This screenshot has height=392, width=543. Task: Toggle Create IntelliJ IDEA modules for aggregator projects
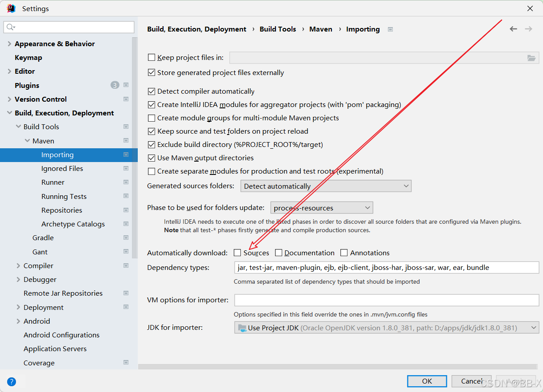(x=152, y=105)
